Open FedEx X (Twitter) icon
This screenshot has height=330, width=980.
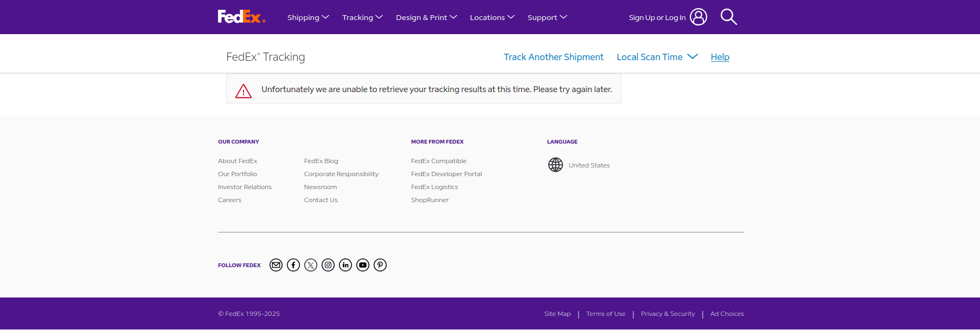click(311, 265)
